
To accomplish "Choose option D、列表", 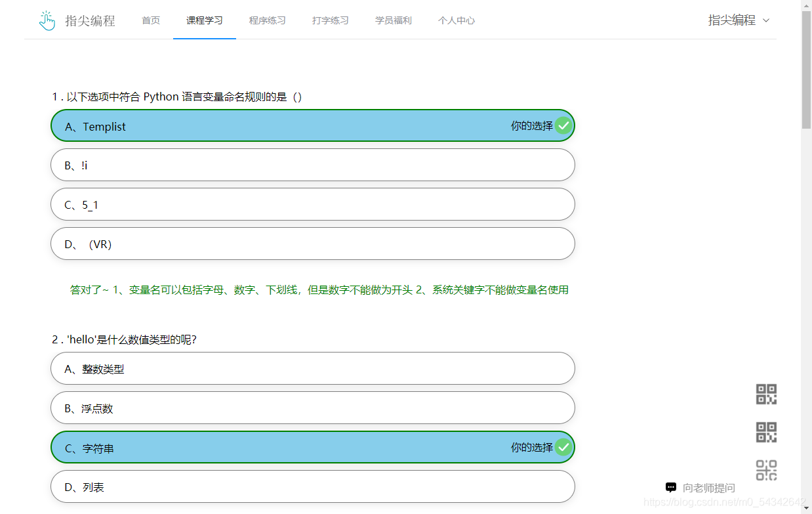I will coord(313,486).
